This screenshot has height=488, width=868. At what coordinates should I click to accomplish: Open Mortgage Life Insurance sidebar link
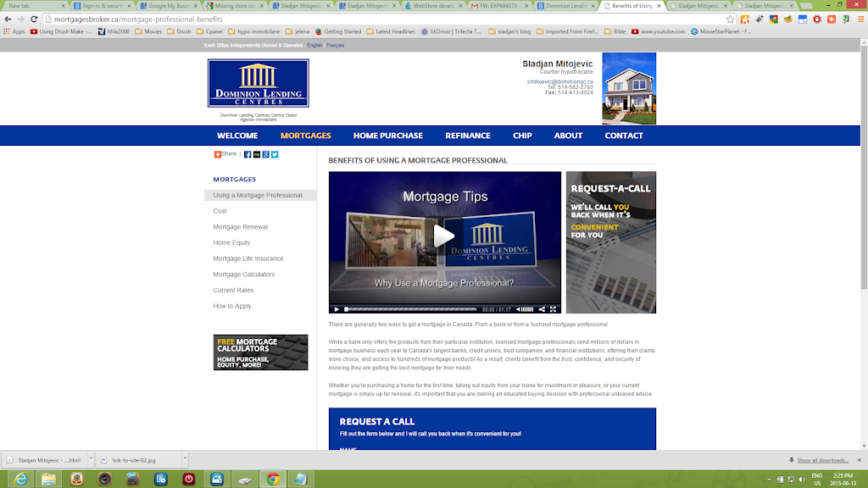point(248,258)
